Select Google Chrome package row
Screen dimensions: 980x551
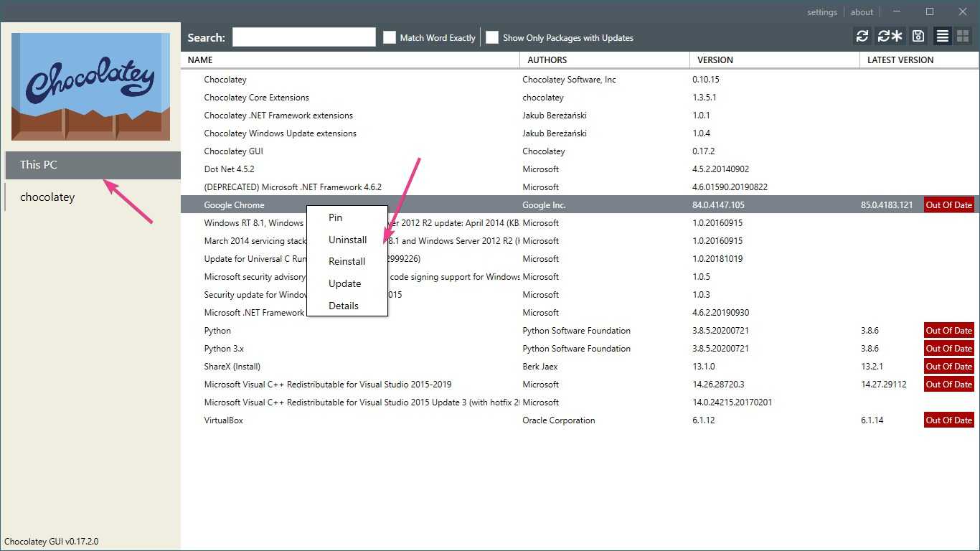580,205
